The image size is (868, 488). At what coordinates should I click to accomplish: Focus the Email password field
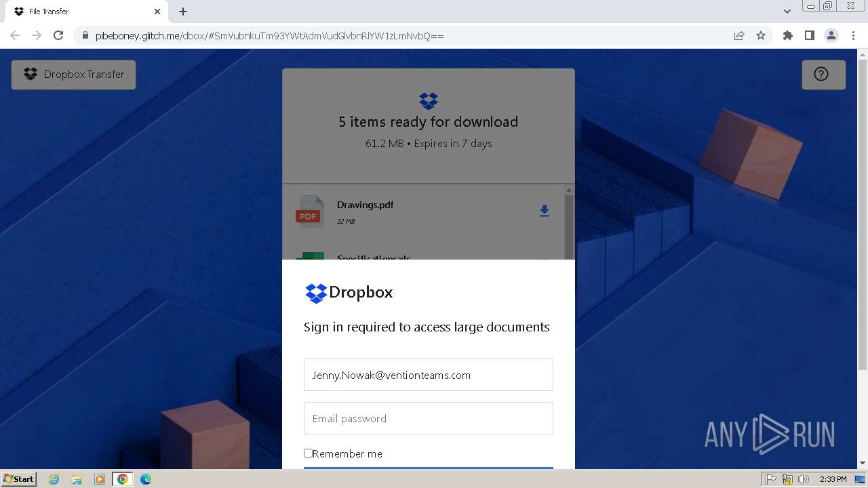pos(429,418)
